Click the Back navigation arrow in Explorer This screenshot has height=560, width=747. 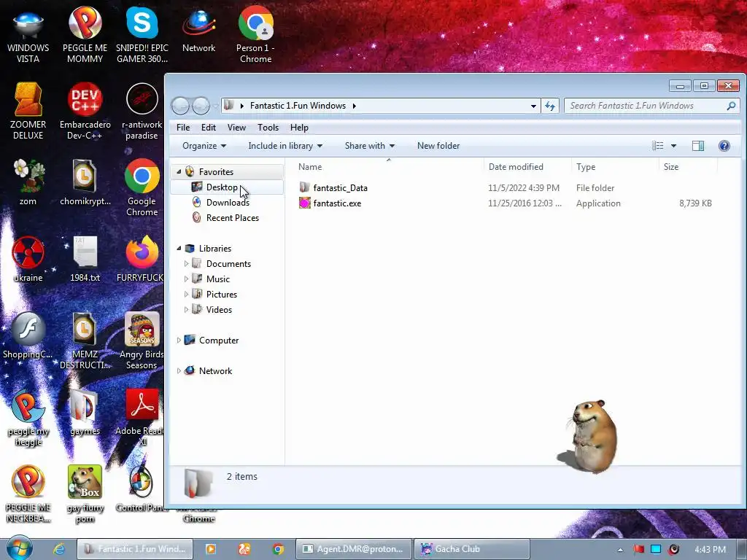181,106
